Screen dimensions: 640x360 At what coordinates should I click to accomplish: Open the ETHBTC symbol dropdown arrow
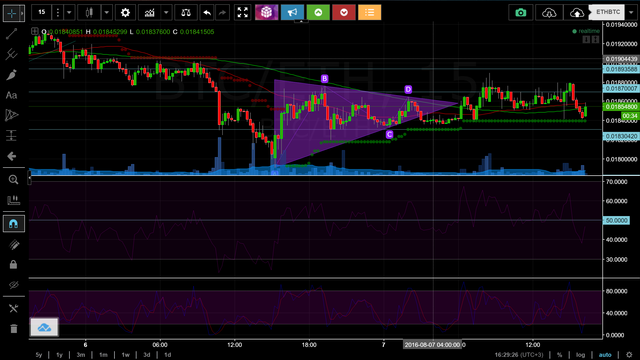pyautogui.click(x=631, y=13)
